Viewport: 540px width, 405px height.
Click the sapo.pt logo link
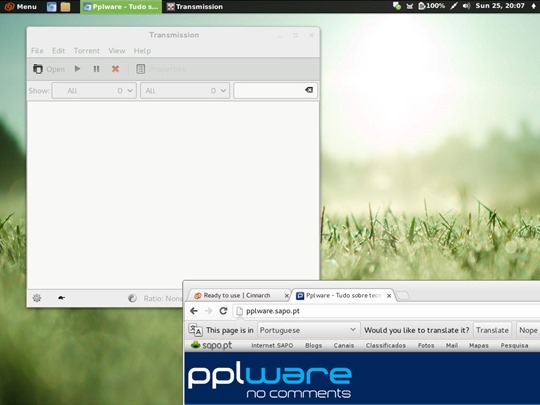(211, 345)
